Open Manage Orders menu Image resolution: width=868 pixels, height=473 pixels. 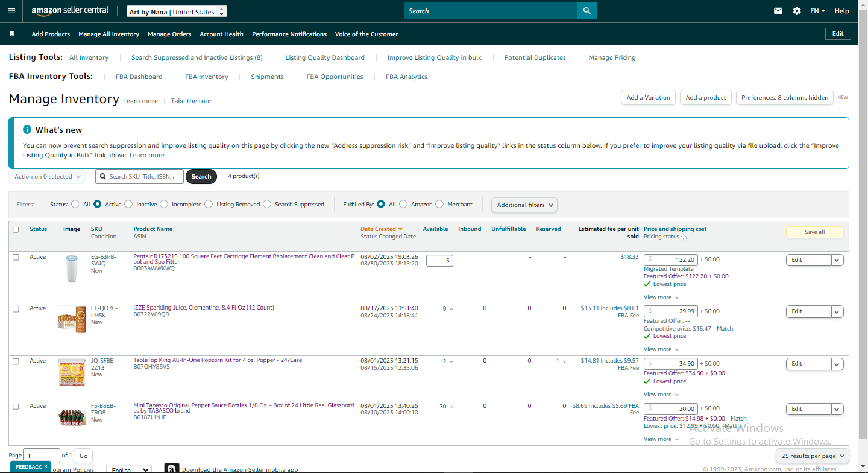tap(169, 34)
